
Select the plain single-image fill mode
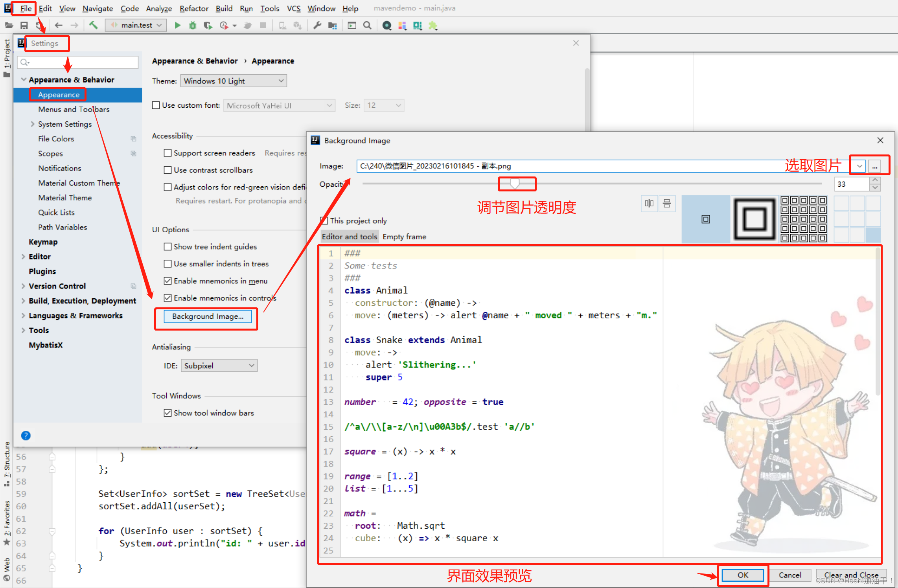point(706,219)
